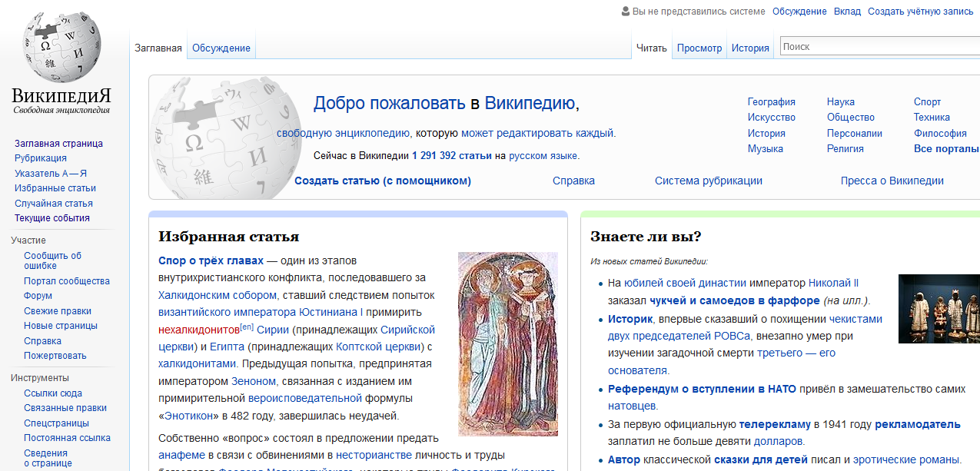Focus the Поиск search field

pos(880,47)
